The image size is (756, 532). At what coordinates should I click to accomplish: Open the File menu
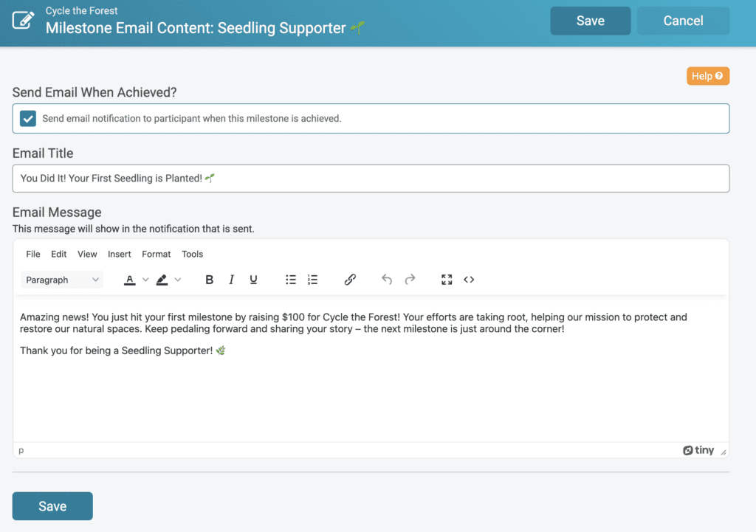[32, 254]
